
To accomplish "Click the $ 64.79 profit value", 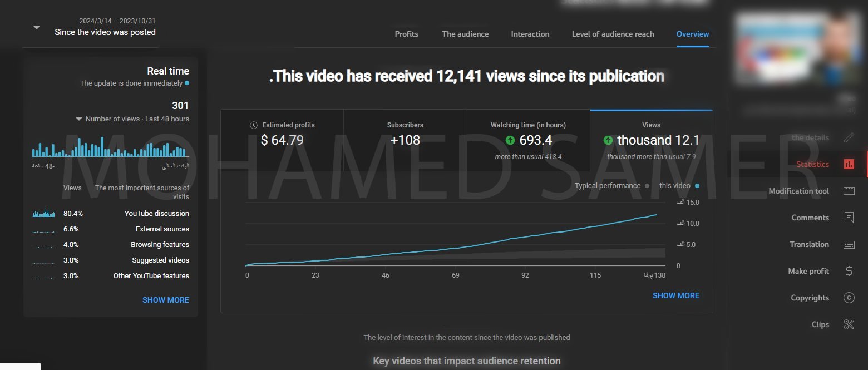I will tap(282, 140).
